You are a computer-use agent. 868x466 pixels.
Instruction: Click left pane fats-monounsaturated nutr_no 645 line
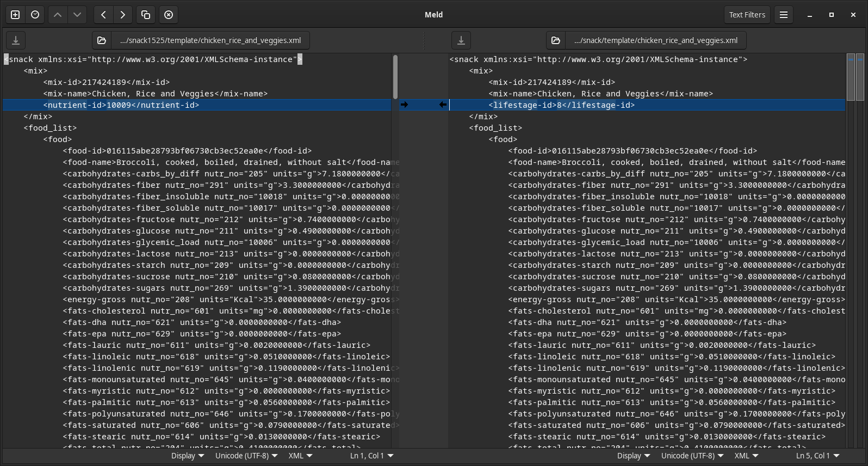(x=231, y=379)
